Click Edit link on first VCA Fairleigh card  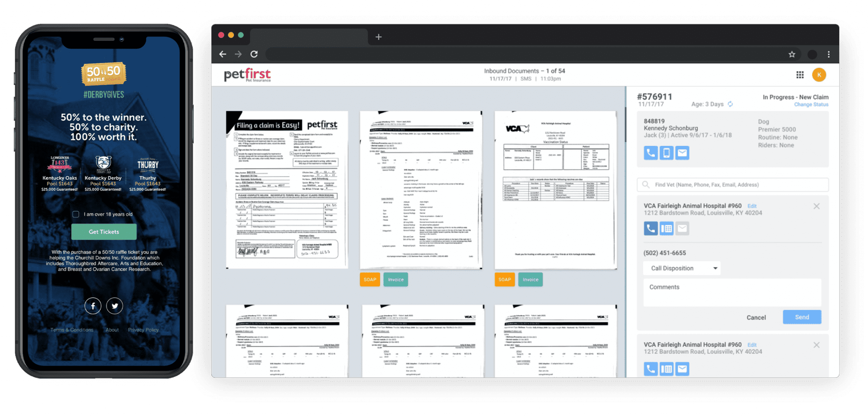click(752, 206)
